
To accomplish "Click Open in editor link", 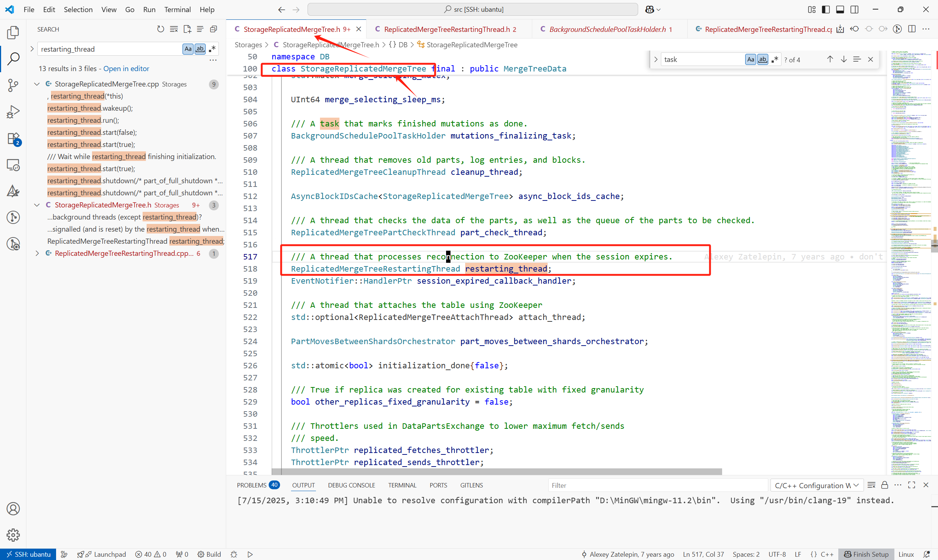I will [x=126, y=69].
